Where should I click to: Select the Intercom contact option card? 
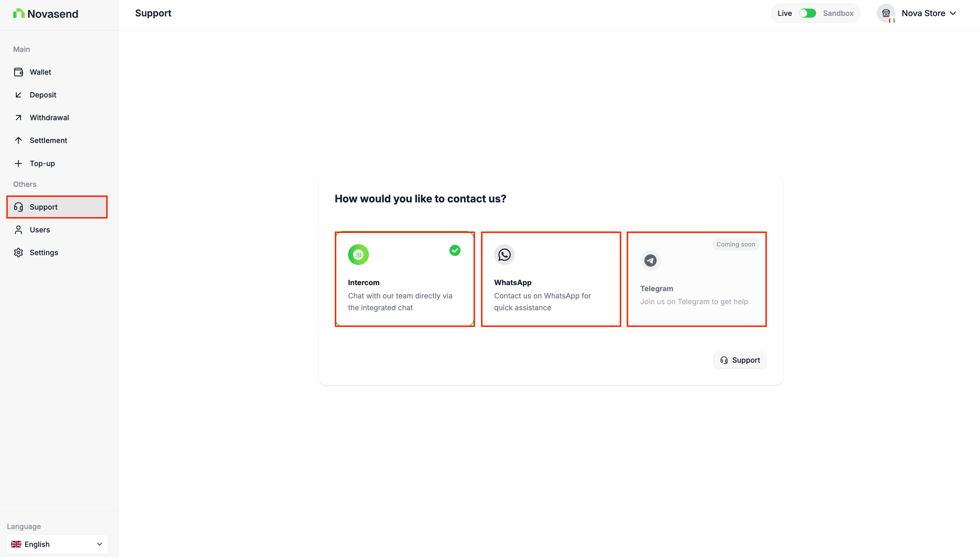coord(404,279)
